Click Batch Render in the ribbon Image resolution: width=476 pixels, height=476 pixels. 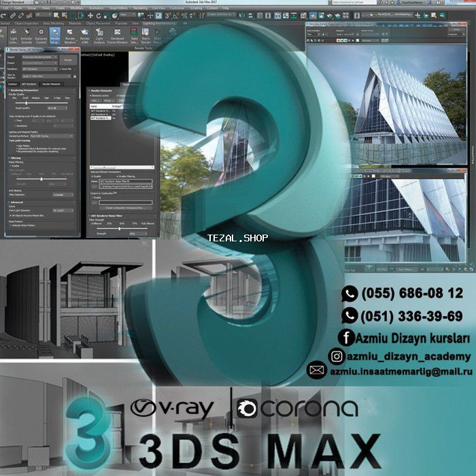tap(146, 36)
